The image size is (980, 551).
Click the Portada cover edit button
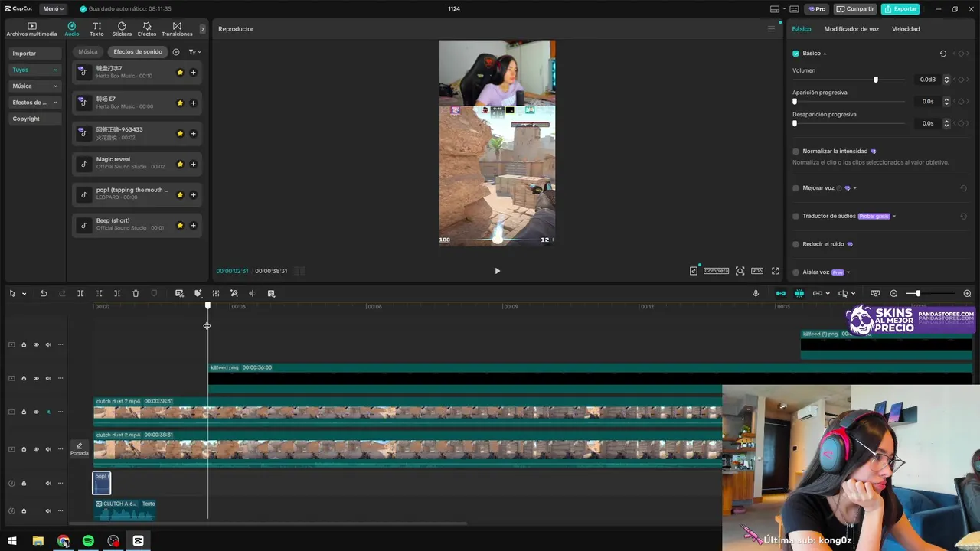[80, 449]
